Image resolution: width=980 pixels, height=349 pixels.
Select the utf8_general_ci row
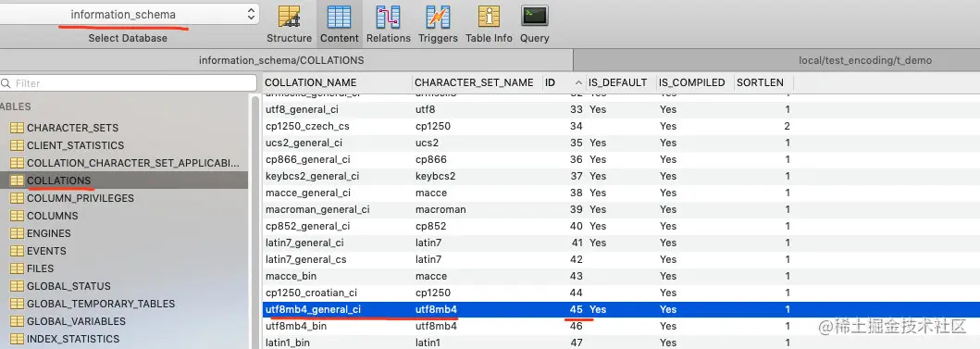621,109
